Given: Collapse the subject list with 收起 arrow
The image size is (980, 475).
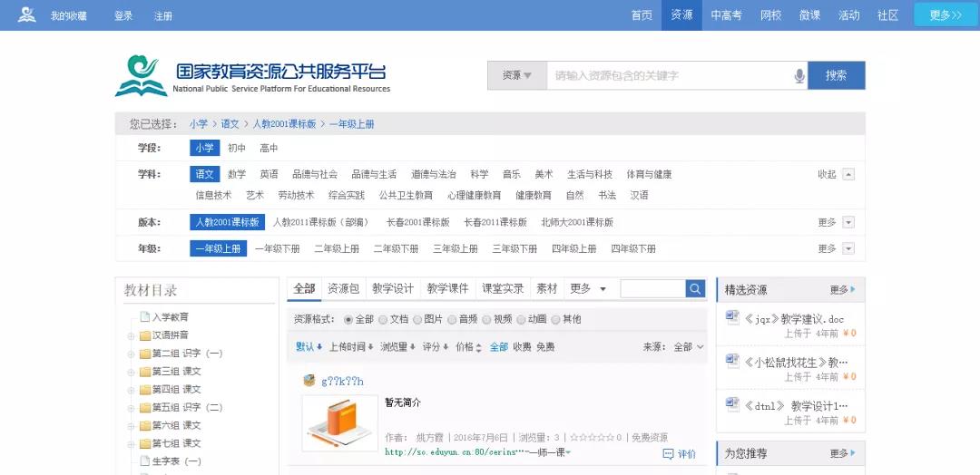Looking at the screenshot, I should pos(848,175).
